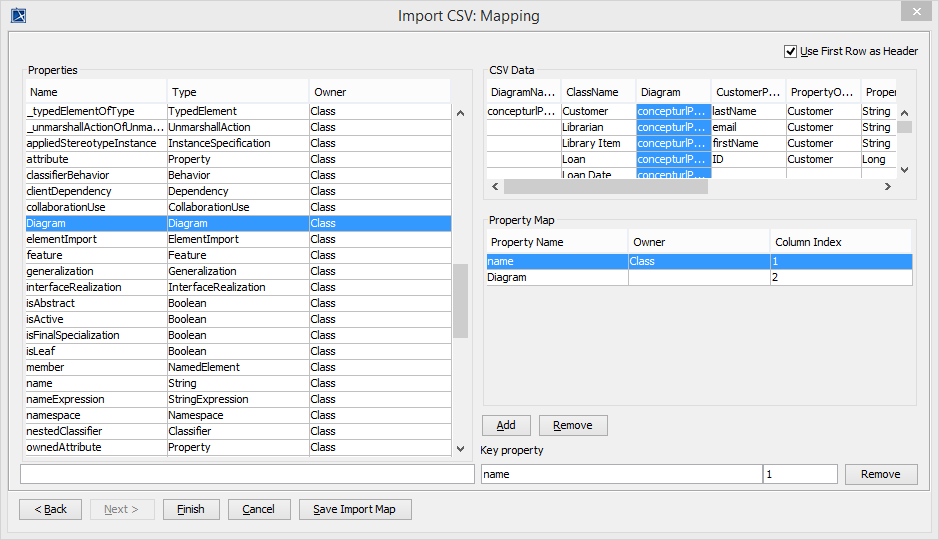Sort Properties by Name column header
939x540 pixels.
coord(95,92)
